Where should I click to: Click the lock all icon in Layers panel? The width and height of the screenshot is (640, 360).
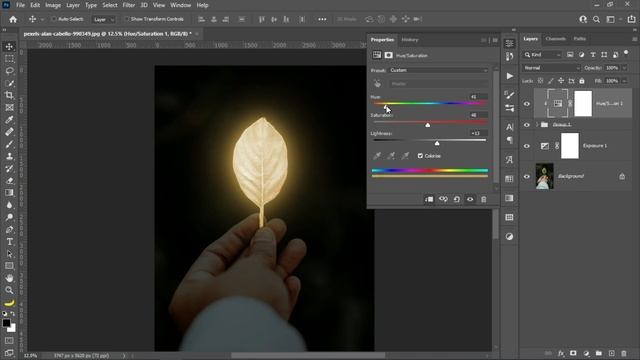click(582, 81)
